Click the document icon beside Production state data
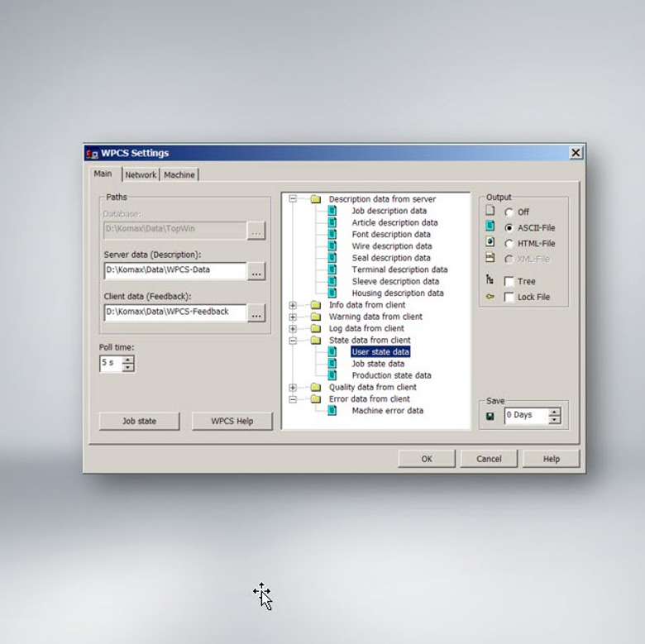 tap(332, 375)
